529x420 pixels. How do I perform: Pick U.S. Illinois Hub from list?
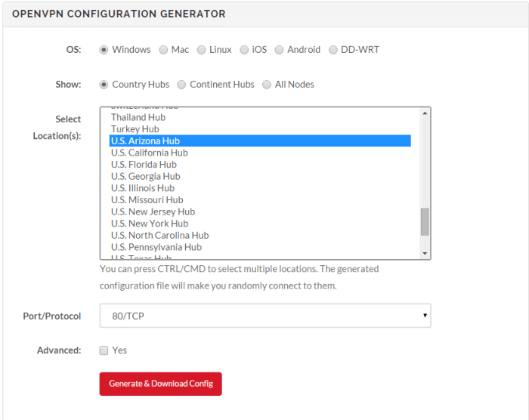pos(260,188)
